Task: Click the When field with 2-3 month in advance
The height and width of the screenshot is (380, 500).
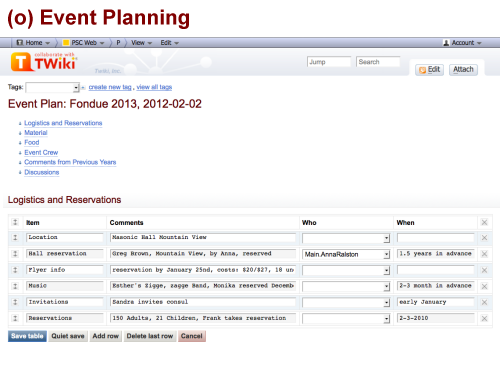Action: 435,286
